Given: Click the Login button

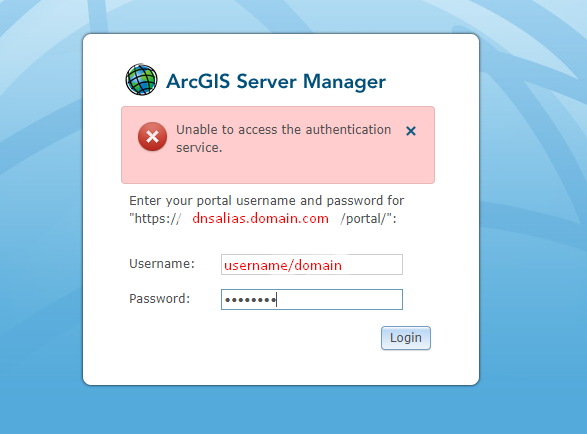Looking at the screenshot, I should (406, 338).
